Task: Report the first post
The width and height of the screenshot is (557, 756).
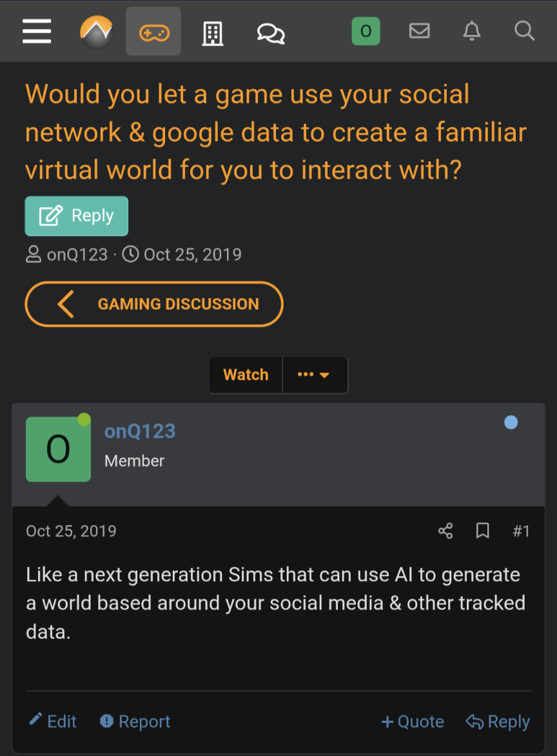Action: tap(135, 721)
